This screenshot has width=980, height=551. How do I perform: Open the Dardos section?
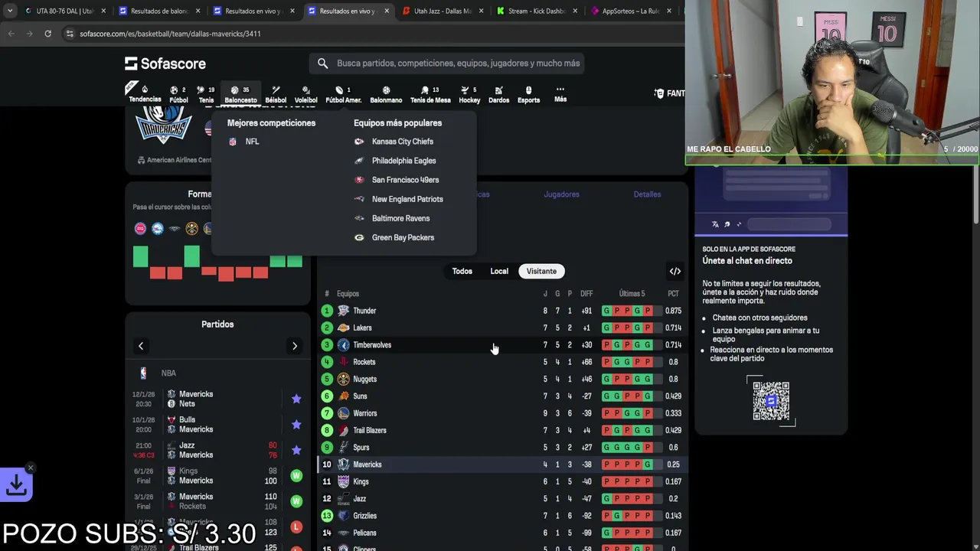498,94
